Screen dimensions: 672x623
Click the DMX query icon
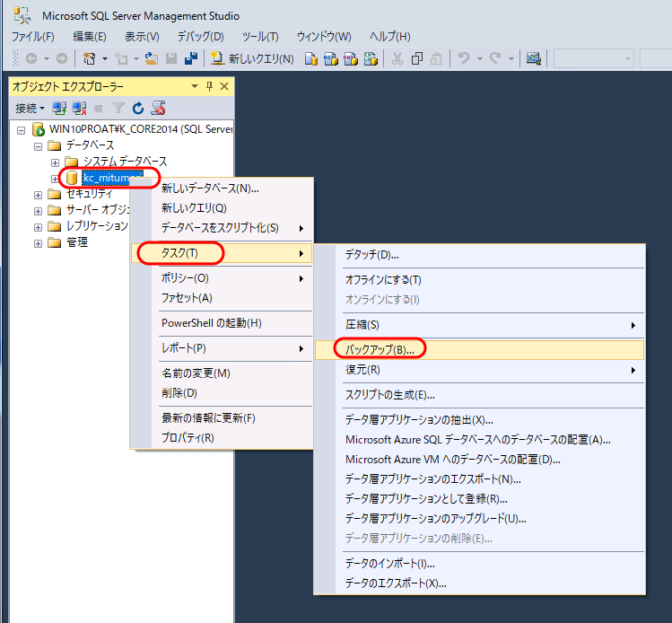pyautogui.click(x=351, y=58)
